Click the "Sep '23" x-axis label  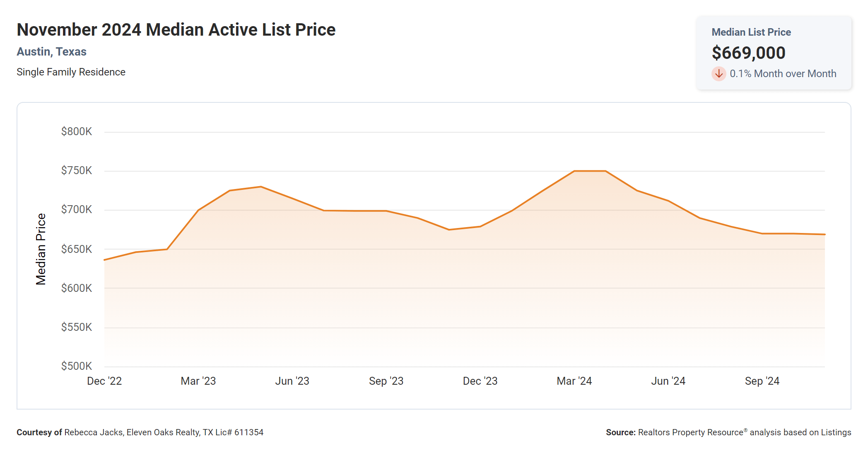pyautogui.click(x=386, y=381)
